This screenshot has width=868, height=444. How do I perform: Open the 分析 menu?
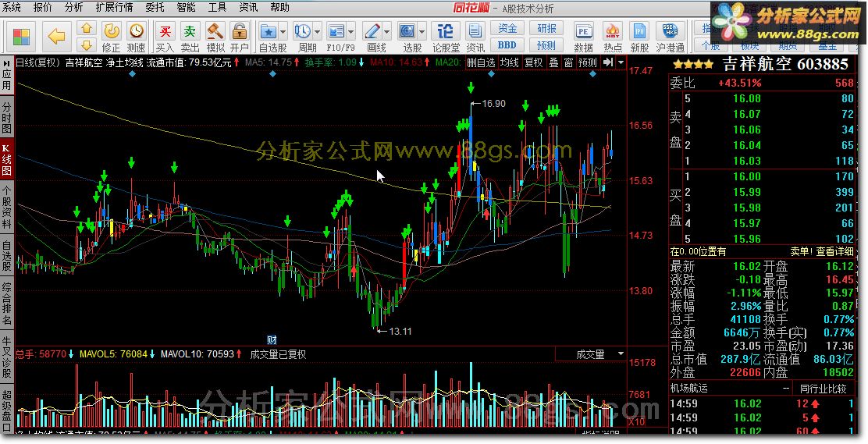pyautogui.click(x=73, y=7)
